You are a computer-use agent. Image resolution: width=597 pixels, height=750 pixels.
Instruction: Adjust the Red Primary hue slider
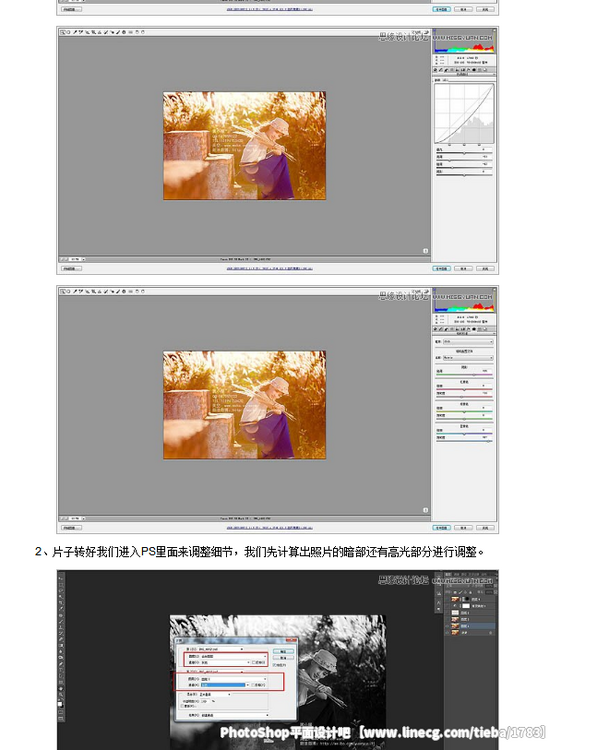pyautogui.click(x=464, y=389)
